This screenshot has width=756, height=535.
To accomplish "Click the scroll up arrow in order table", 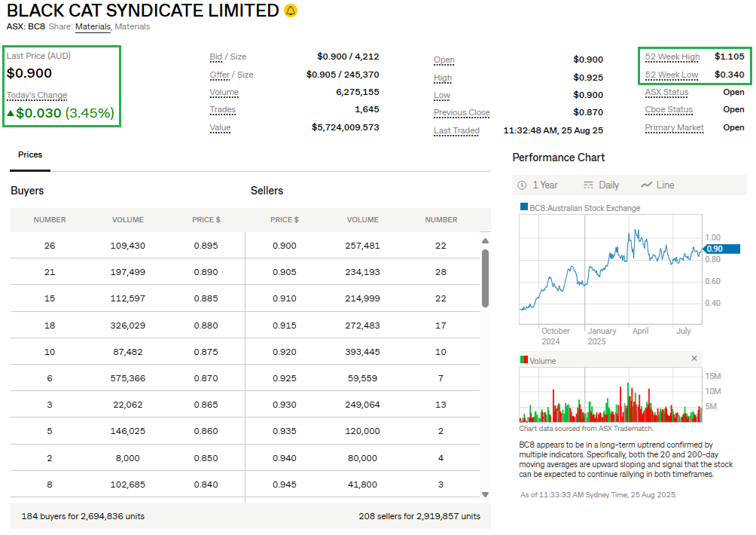I will (x=485, y=241).
